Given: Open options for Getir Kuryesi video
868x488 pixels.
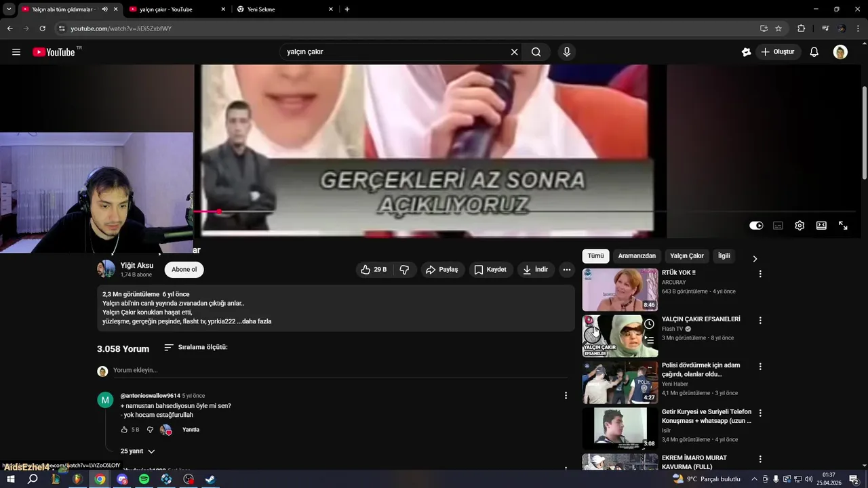Looking at the screenshot, I should tap(760, 413).
